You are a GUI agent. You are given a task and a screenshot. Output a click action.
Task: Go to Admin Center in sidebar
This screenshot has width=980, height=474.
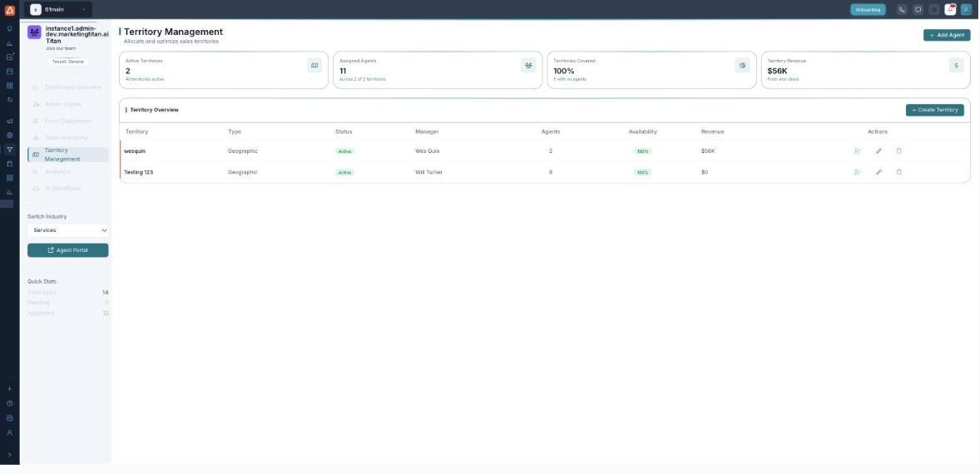68,104
